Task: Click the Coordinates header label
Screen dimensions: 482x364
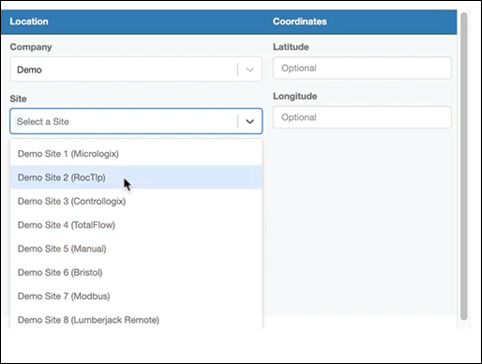Action: (x=300, y=21)
